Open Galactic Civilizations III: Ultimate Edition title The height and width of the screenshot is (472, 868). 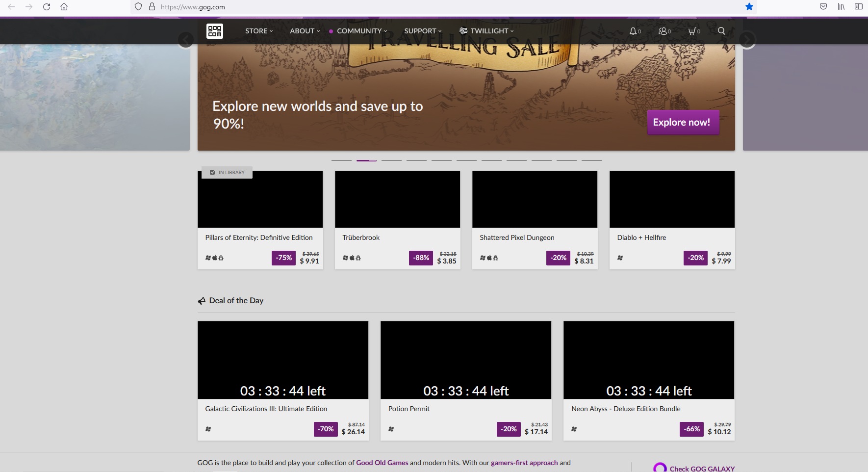point(266,409)
